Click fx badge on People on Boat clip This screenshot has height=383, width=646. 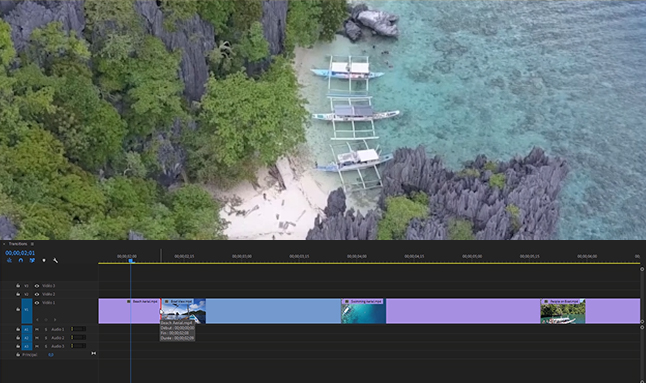pyautogui.click(x=546, y=301)
